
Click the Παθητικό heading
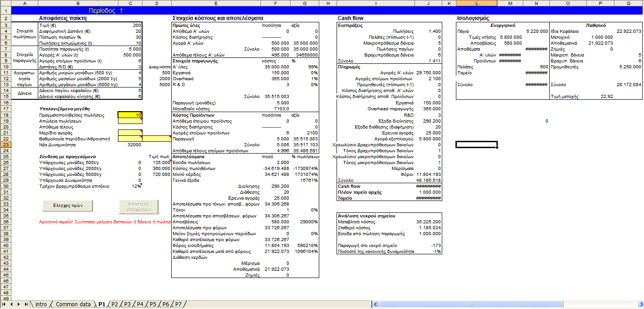click(x=596, y=25)
